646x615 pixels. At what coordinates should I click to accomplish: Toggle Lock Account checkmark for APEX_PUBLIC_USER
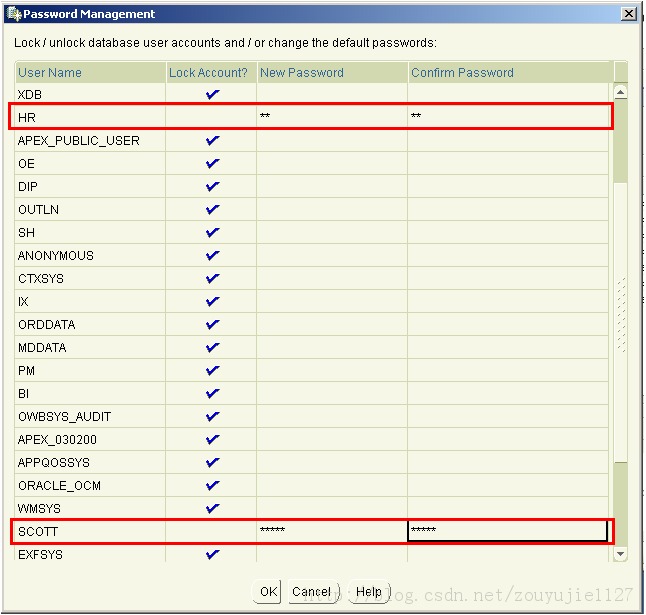pos(212,141)
